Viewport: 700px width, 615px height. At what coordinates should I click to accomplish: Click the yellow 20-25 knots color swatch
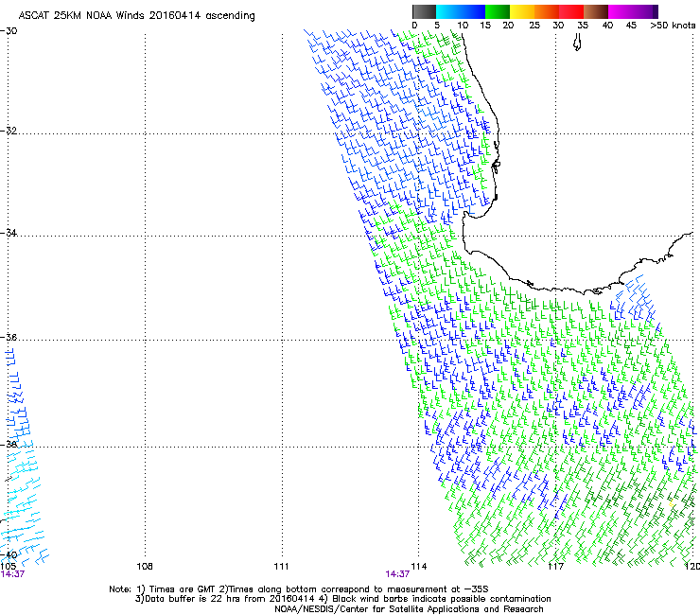522,11
